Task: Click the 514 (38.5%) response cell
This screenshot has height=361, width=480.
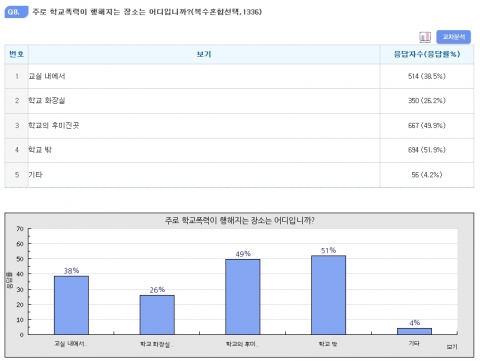Action: pyautogui.click(x=427, y=76)
